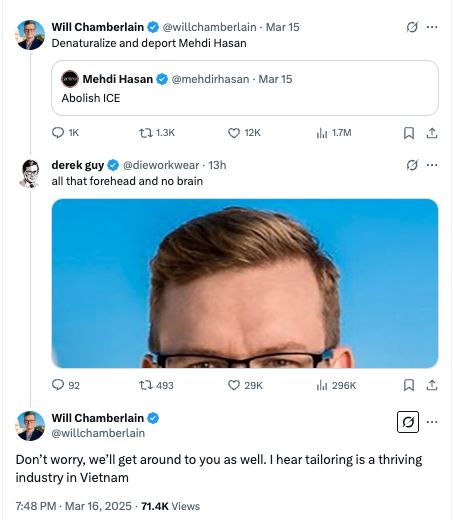Open quoted Mehdi Hasan tweet Abolish ICE
This screenshot has width=453, height=520.
[x=245, y=88]
